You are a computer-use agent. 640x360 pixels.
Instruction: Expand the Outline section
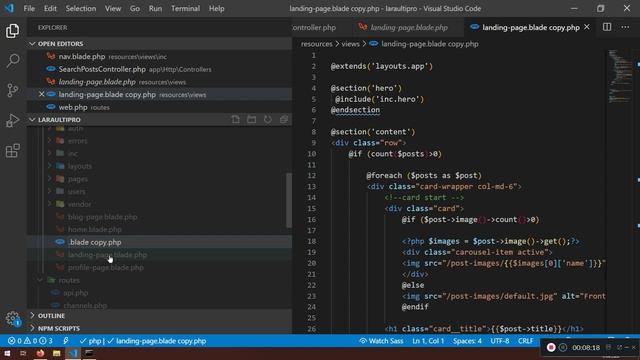coord(32,316)
